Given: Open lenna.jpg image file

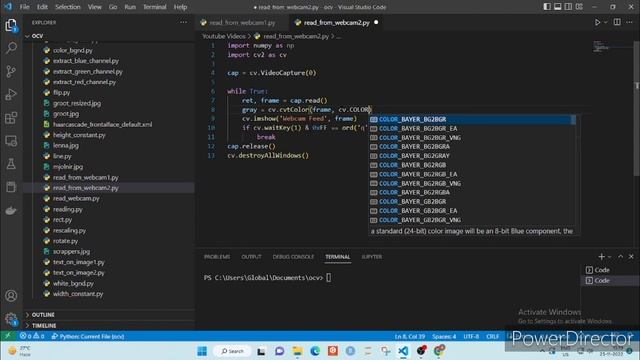Looking at the screenshot, I should 66,145.
